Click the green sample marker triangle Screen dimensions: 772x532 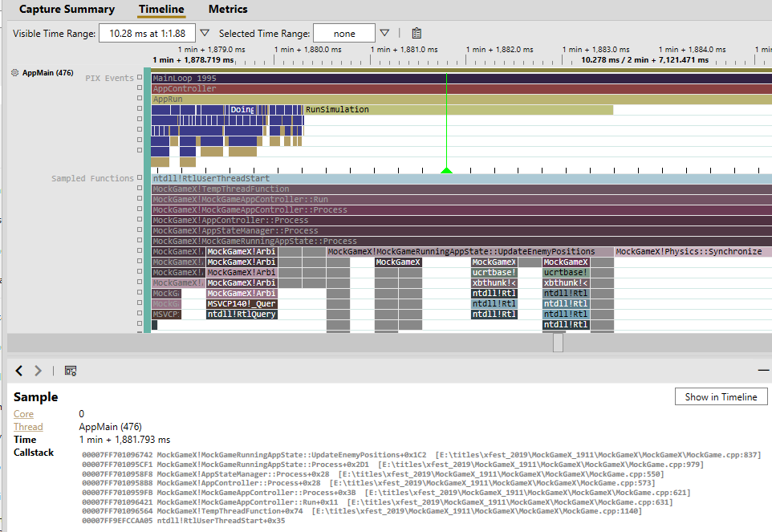pyautogui.click(x=446, y=170)
